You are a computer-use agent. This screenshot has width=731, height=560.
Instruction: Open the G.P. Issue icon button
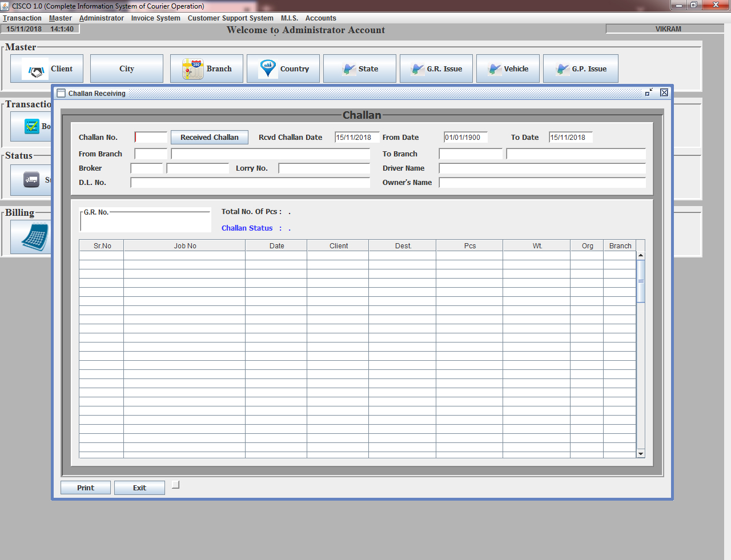click(x=563, y=69)
